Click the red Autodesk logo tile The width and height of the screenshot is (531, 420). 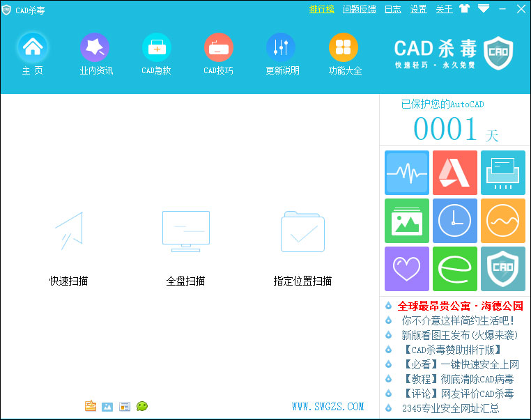(x=455, y=173)
